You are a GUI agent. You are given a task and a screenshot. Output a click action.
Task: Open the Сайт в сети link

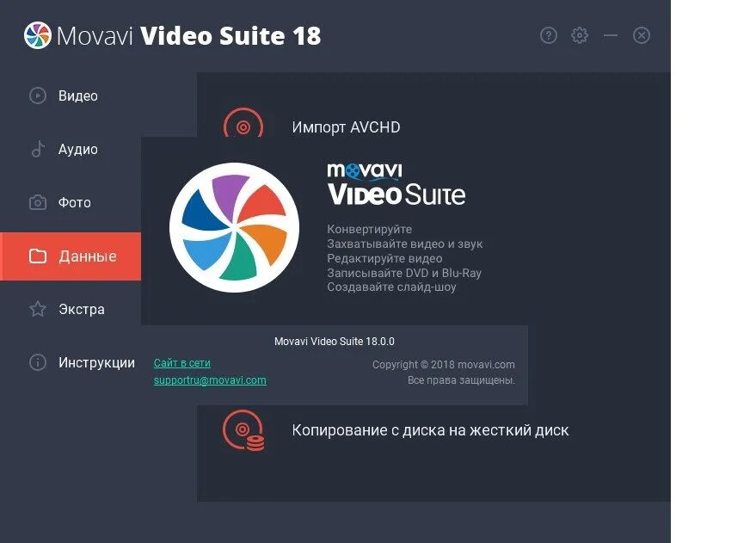[x=182, y=362]
